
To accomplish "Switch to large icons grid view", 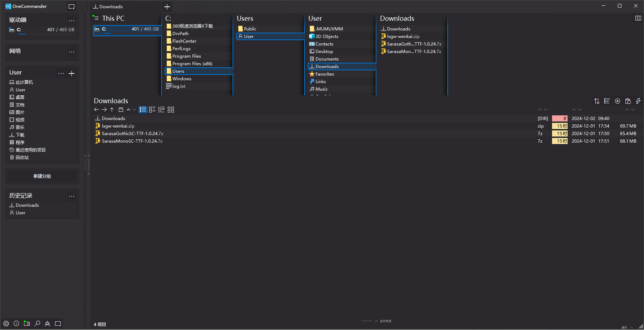I will pos(171,110).
